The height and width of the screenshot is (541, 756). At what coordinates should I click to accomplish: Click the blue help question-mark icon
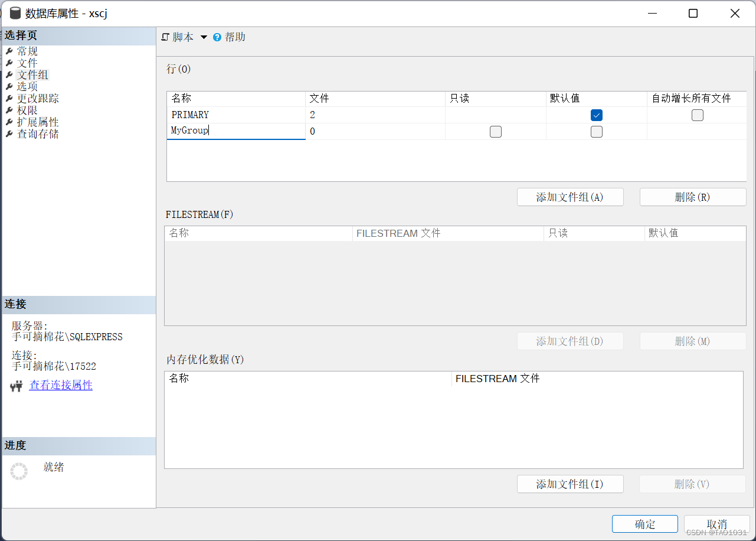(x=217, y=37)
